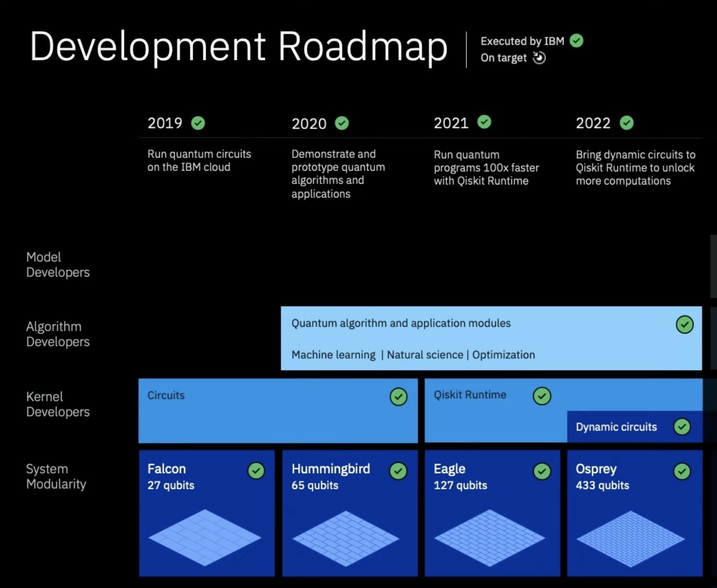
Task: Click the checkmark on the Eagle card
Action: coord(542,471)
